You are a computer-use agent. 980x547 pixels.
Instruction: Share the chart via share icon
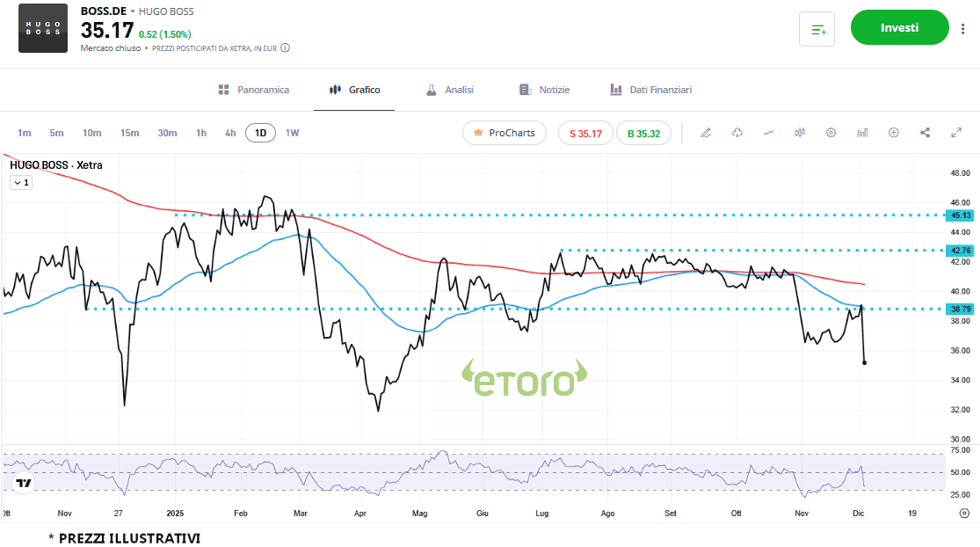925,133
